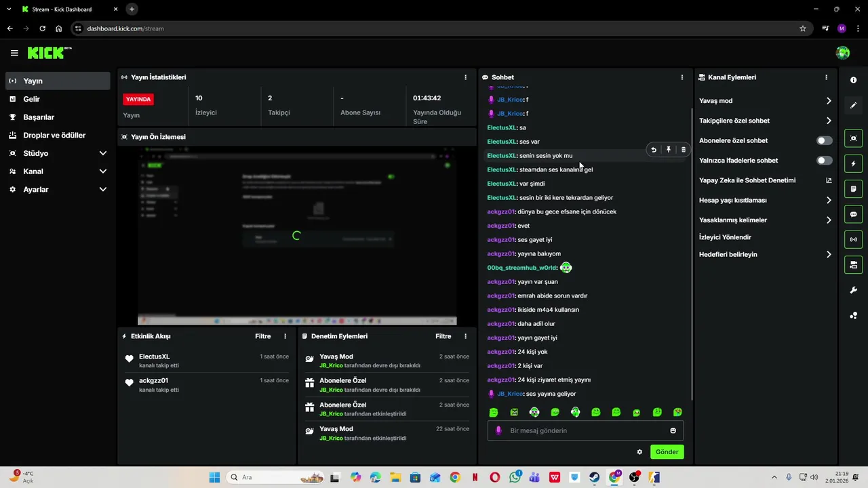Open the wrench tools icon
This screenshot has width=868, height=488.
(x=853, y=290)
